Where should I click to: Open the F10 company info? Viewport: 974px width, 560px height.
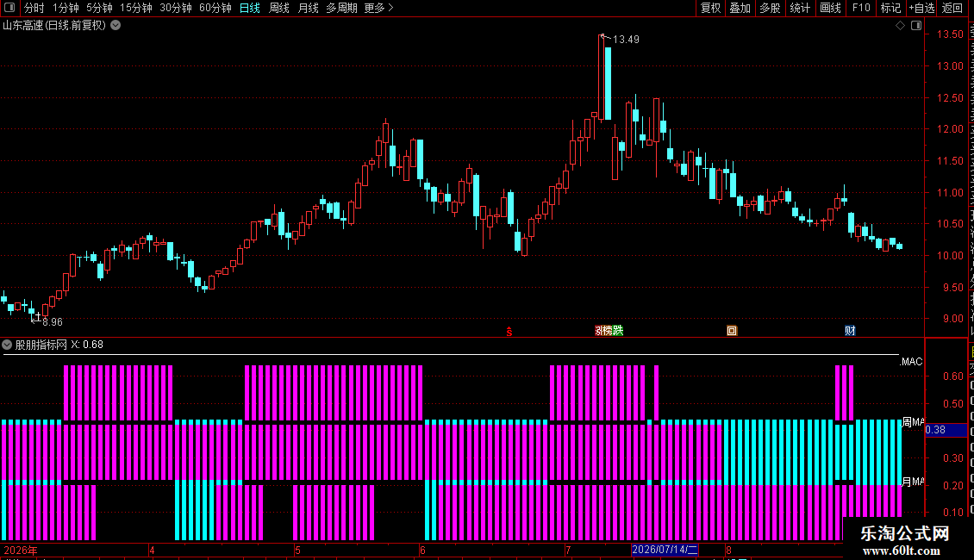861,8
